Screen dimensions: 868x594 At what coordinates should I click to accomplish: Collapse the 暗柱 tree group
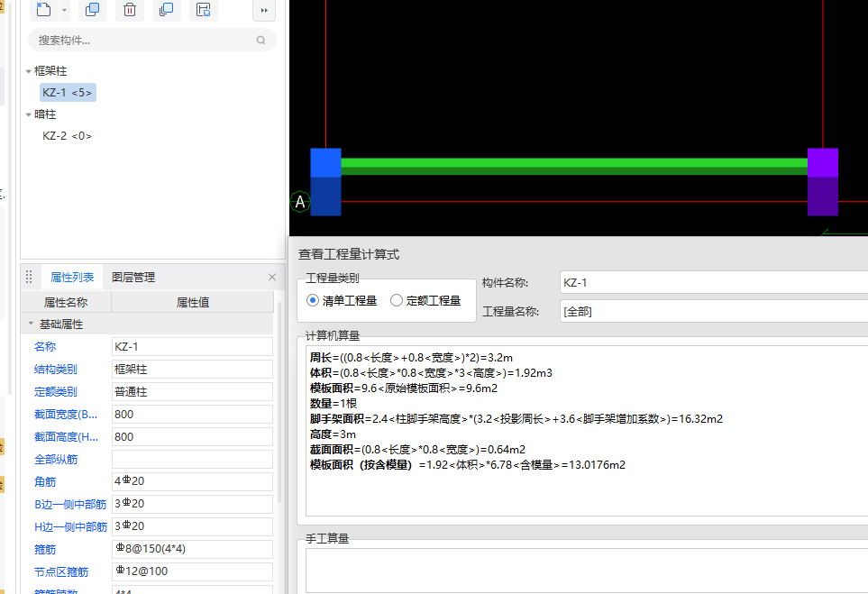28,114
